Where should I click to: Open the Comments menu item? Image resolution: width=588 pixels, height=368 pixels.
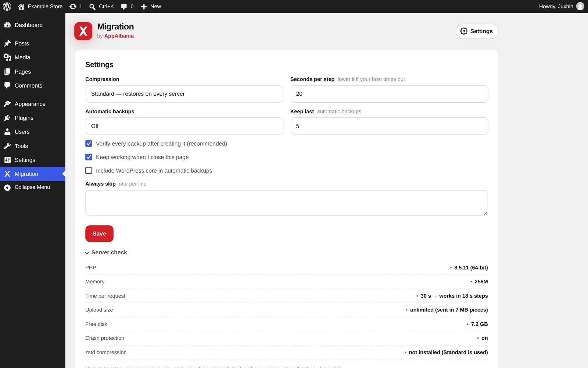pyautogui.click(x=33, y=86)
